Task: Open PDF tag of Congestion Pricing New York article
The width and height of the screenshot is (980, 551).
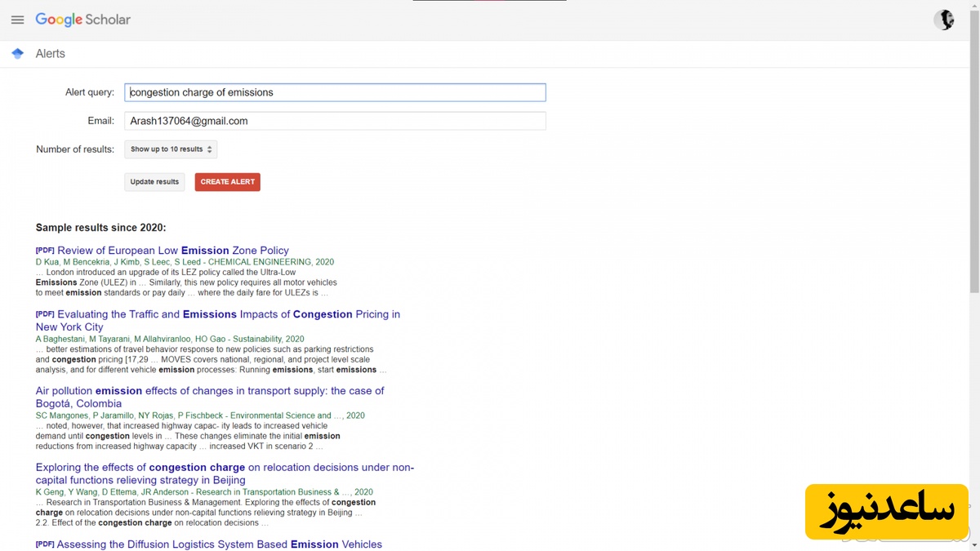Action: 44,314
